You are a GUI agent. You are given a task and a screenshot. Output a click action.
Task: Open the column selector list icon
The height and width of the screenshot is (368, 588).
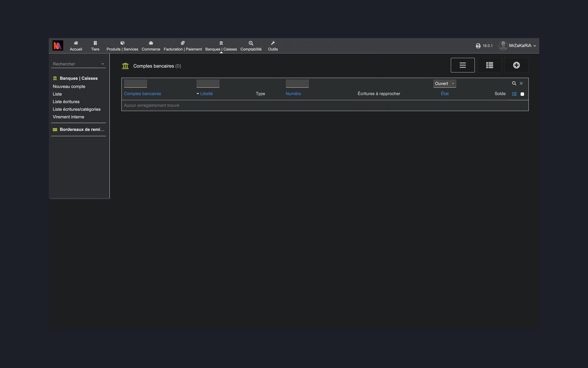point(514,94)
